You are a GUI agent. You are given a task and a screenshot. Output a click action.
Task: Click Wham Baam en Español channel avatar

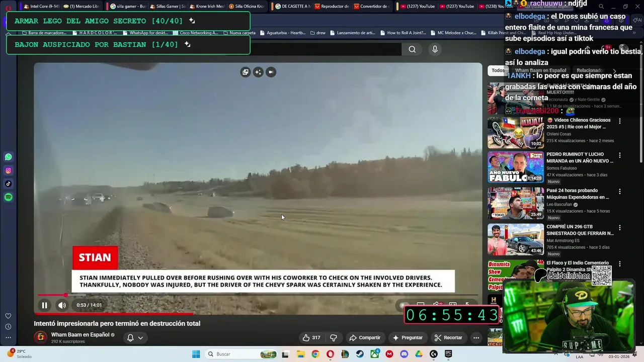pos(41,337)
